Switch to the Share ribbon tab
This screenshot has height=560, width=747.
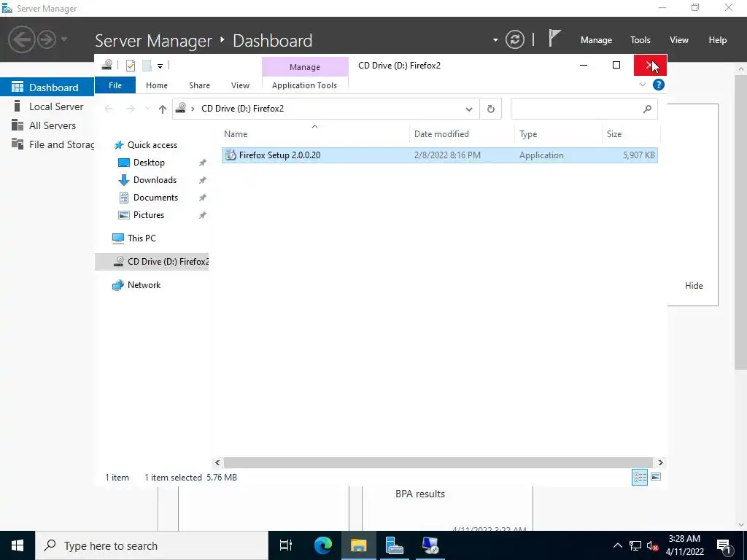tap(199, 85)
